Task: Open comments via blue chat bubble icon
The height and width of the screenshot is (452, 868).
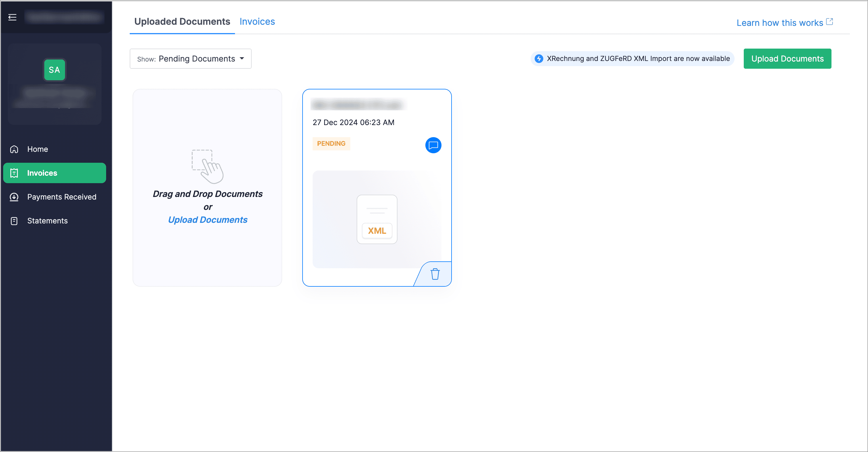Action: tap(433, 145)
